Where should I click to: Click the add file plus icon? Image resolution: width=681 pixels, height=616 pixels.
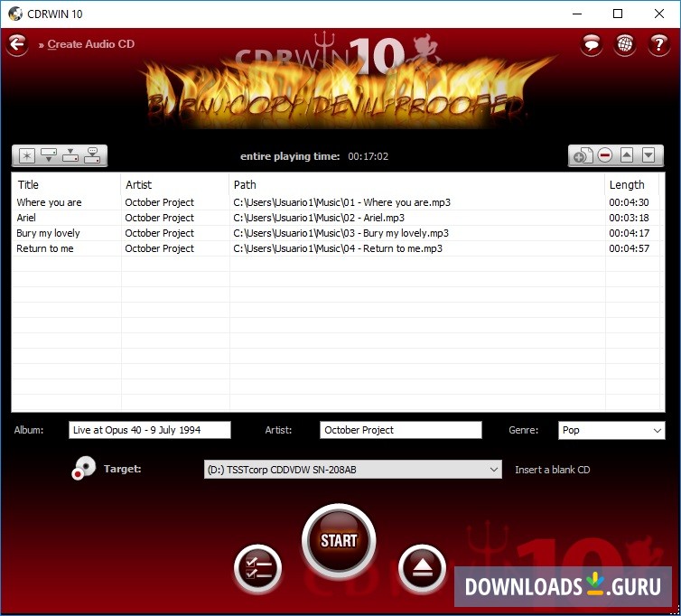tap(583, 155)
